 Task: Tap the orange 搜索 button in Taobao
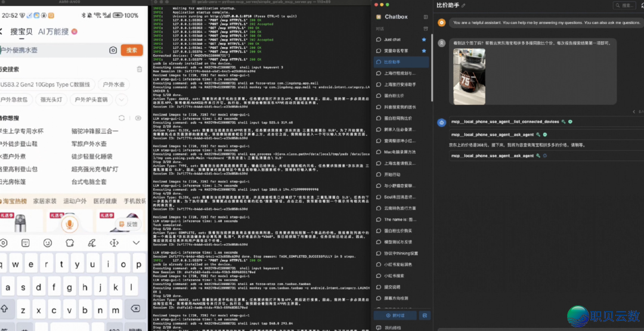click(132, 50)
